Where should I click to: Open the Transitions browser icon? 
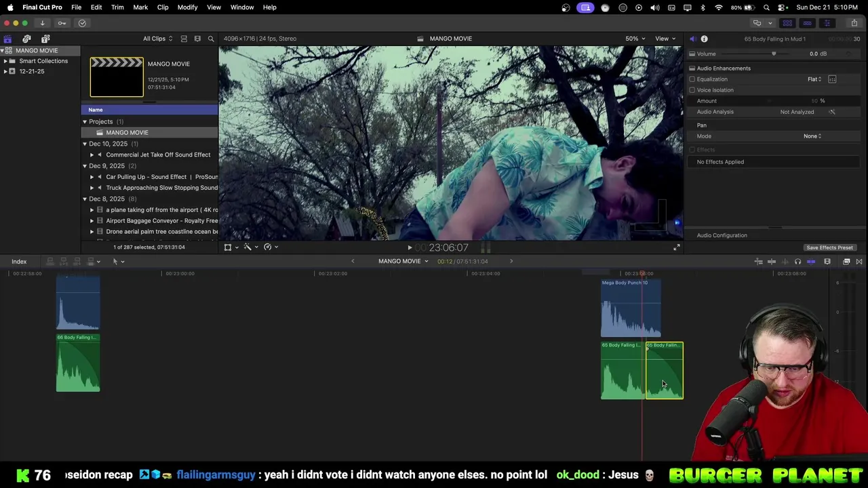(x=859, y=262)
